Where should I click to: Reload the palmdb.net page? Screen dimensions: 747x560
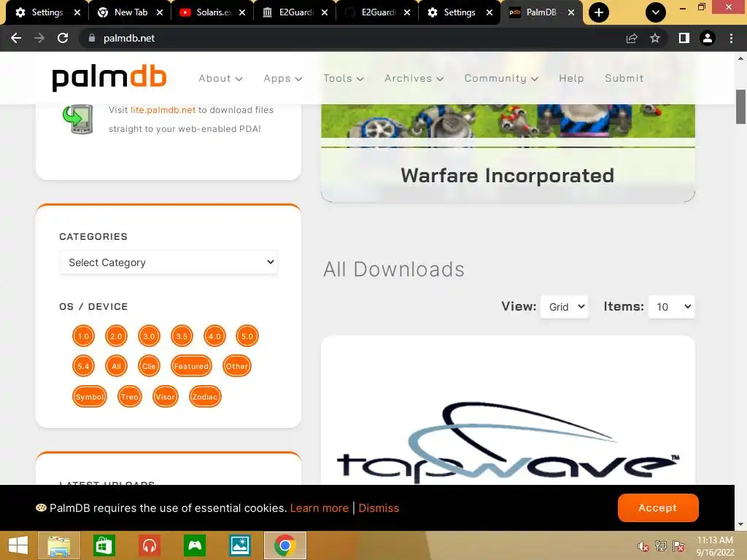click(63, 38)
